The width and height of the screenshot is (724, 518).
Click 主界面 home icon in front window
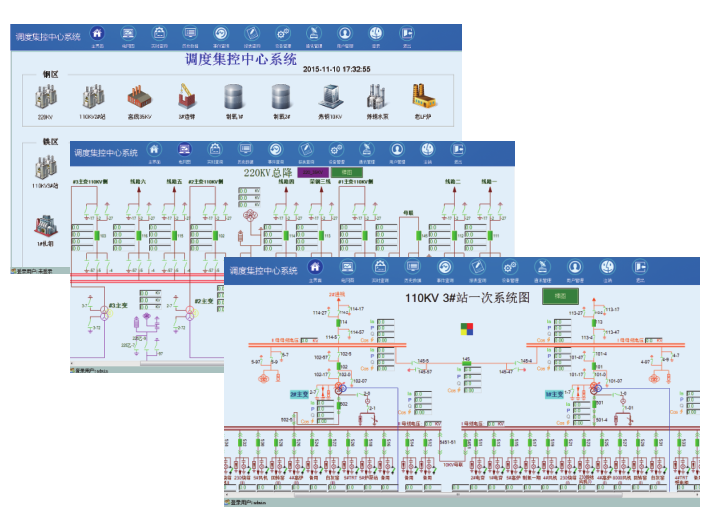tap(315, 268)
